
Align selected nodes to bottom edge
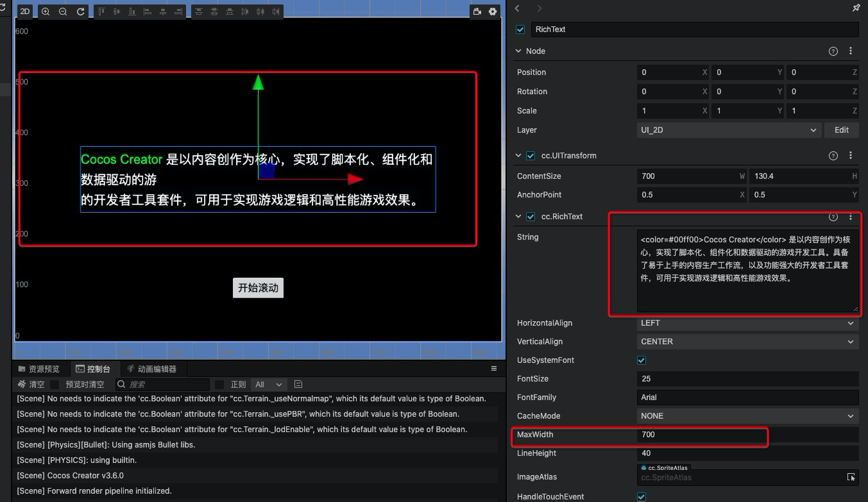132,12
